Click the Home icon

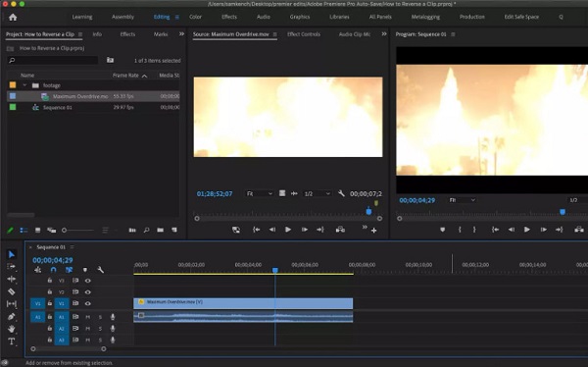(x=13, y=18)
